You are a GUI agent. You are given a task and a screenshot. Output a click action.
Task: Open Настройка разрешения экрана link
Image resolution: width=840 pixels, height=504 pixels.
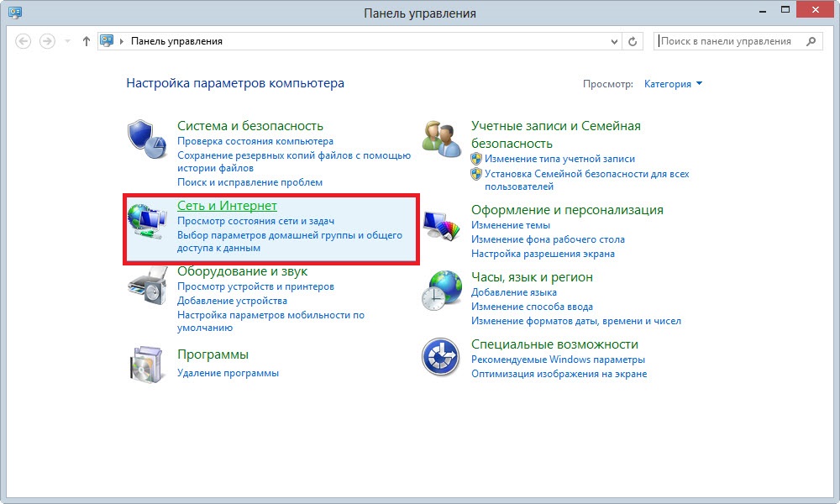543,254
